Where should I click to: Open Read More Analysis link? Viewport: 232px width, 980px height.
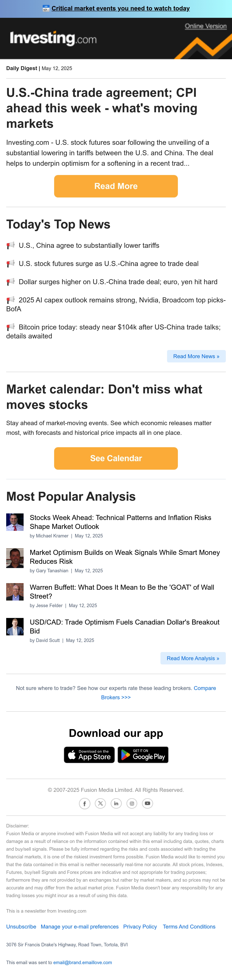click(x=193, y=658)
